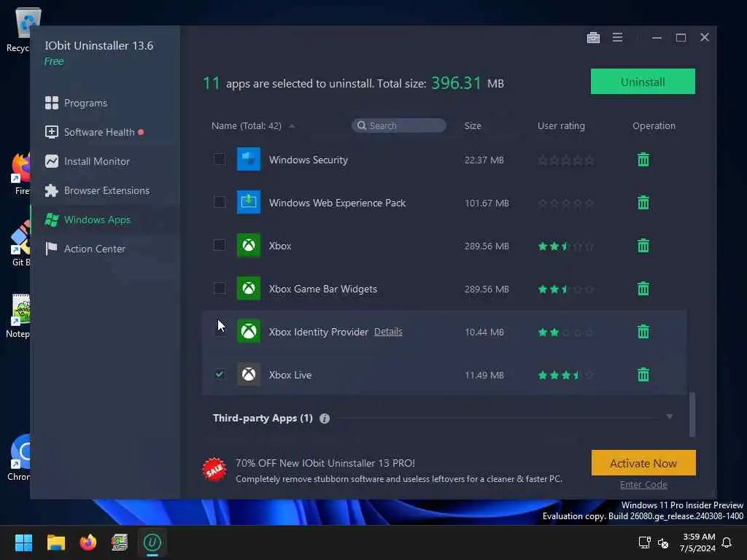Image resolution: width=747 pixels, height=560 pixels.
Task: Click the trash icon in the Xbox row with no other words in its name
Action: (643, 246)
